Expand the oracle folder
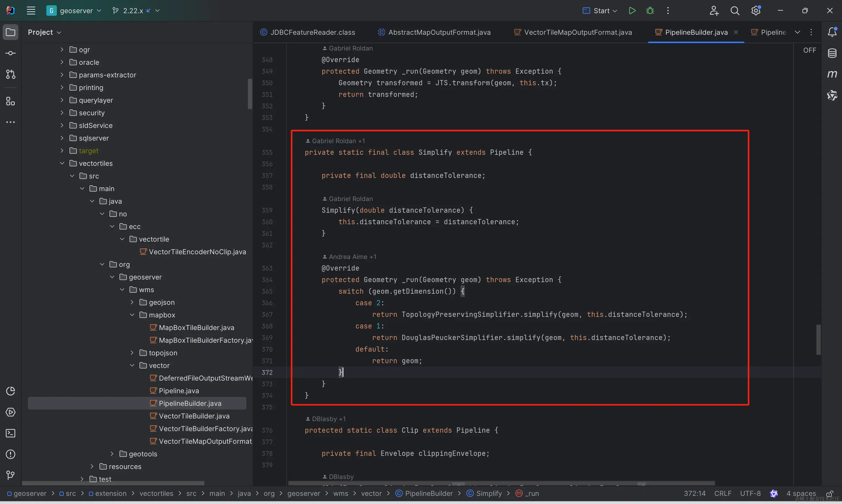The width and height of the screenshot is (842, 504). tap(62, 62)
